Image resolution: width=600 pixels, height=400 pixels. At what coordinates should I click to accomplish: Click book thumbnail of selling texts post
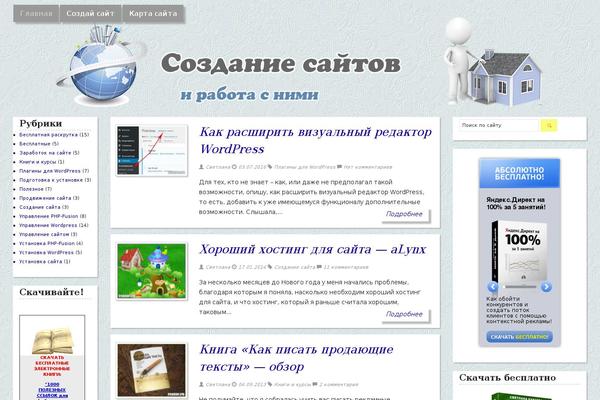[152, 370]
